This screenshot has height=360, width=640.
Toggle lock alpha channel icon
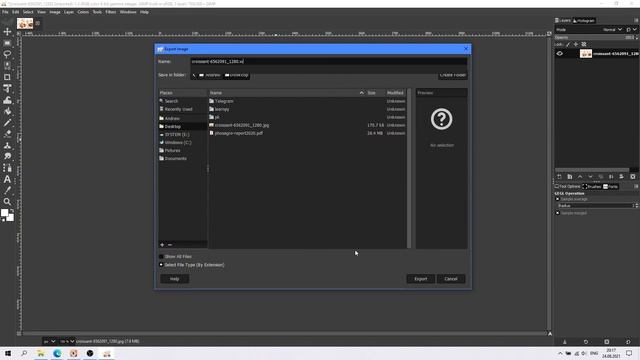click(584, 44)
